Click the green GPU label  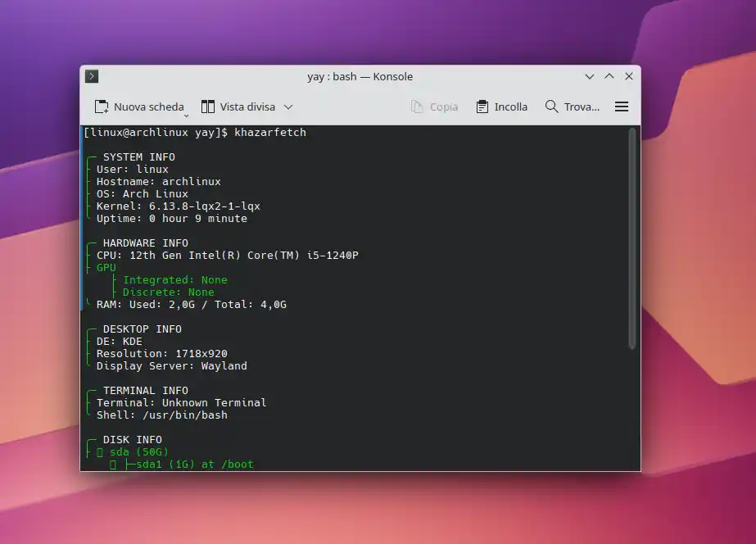click(x=106, y=268)
